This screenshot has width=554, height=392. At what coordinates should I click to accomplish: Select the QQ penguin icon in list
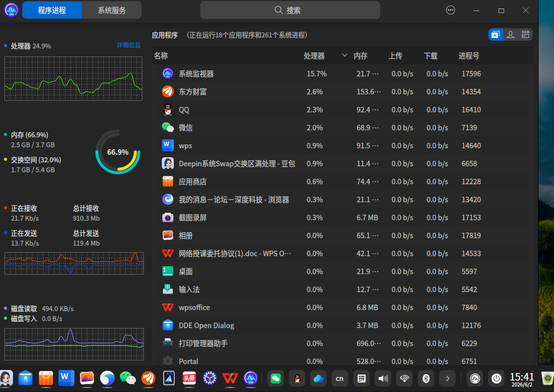(x=168, y=109)
